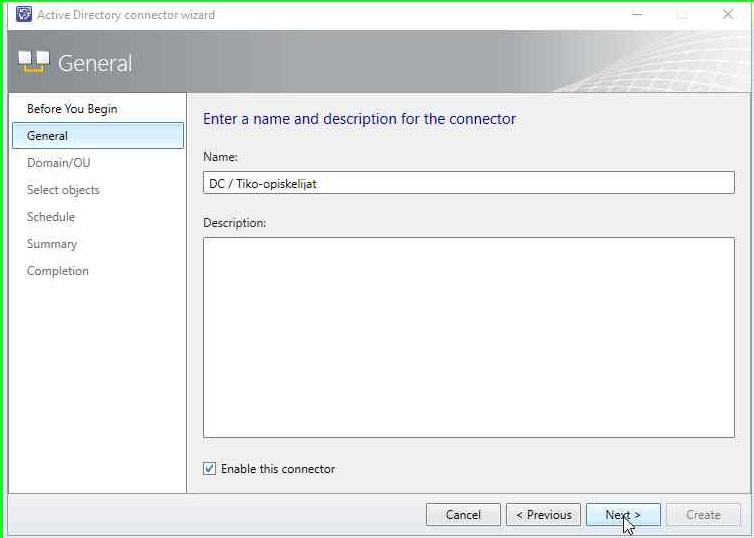Open the Before You Begin step
Viewport: 754px width, 538px height.
pyautogui.click(x=72, y=109)
